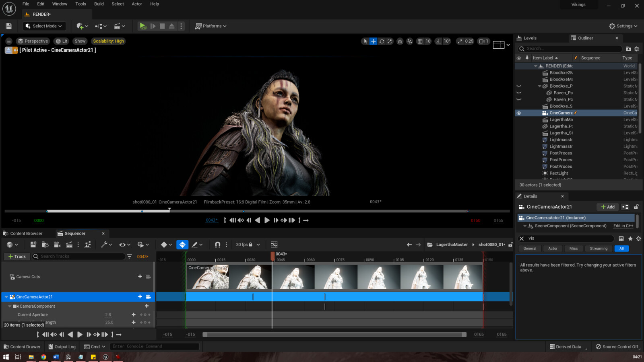Click the create folder icon in the Outliner
Viewport: 644px width, 362px height.
point(628,49)
